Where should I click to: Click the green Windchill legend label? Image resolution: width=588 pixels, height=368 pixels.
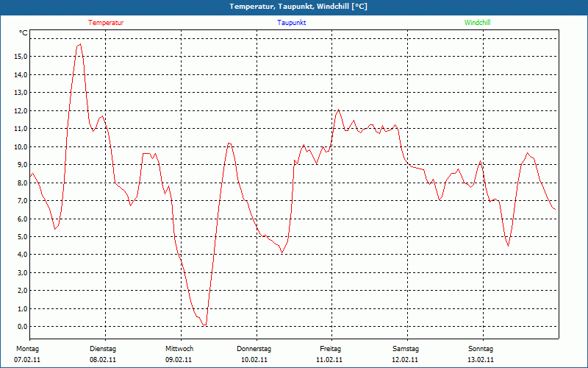477,23
